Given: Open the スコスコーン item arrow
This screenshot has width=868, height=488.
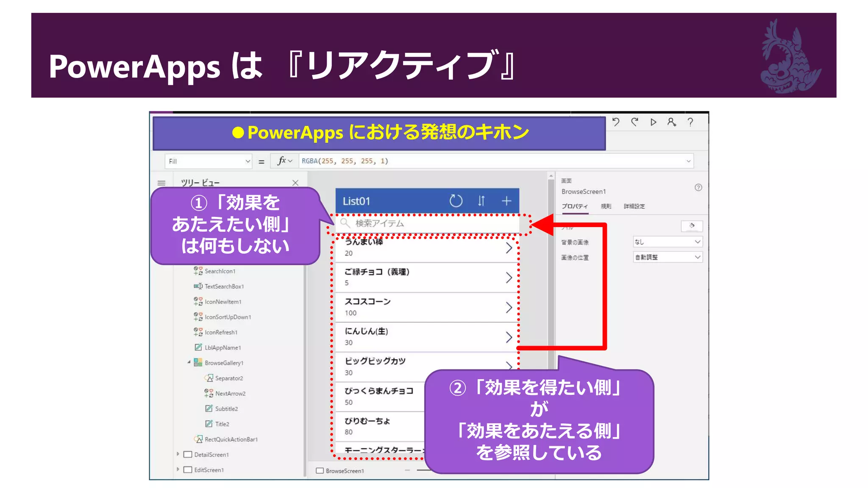Looking at the screenshot, I should coord(509,307).
